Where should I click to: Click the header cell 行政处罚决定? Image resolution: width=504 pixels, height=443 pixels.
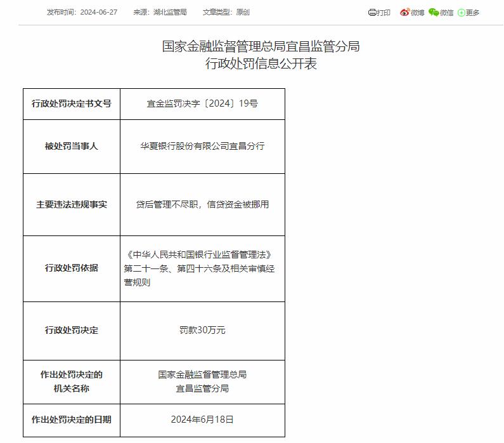[x=72, y=330]
